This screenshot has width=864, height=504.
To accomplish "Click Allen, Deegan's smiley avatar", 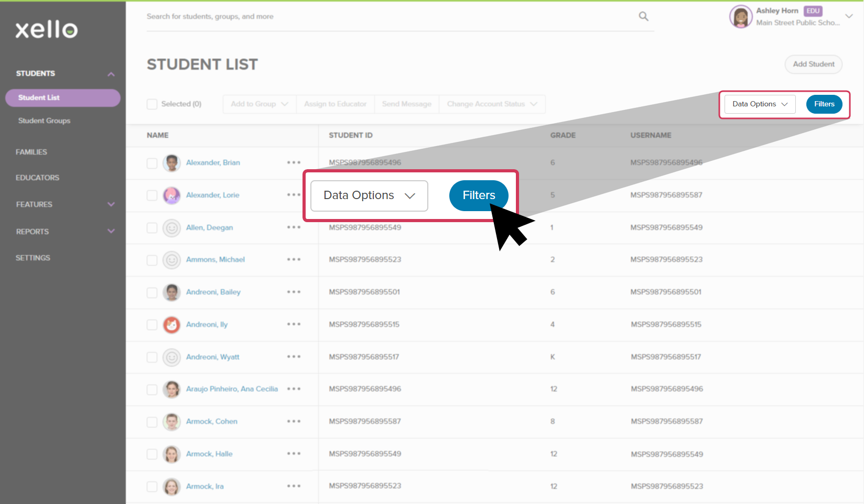I will pos(171,228).
